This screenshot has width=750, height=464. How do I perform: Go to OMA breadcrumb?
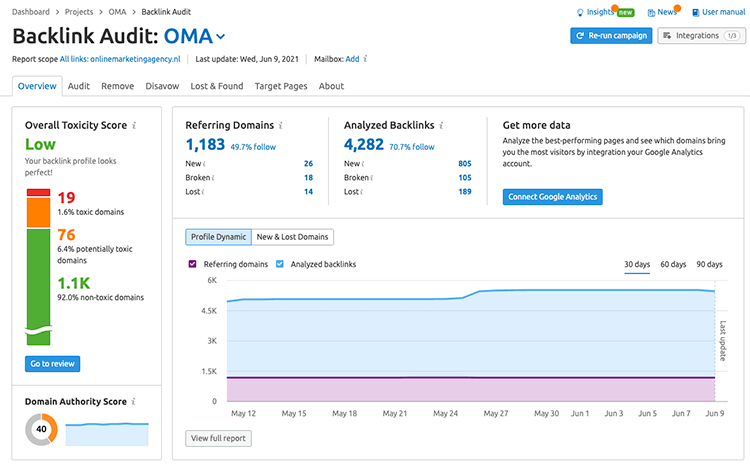click(x=117, y=12)
